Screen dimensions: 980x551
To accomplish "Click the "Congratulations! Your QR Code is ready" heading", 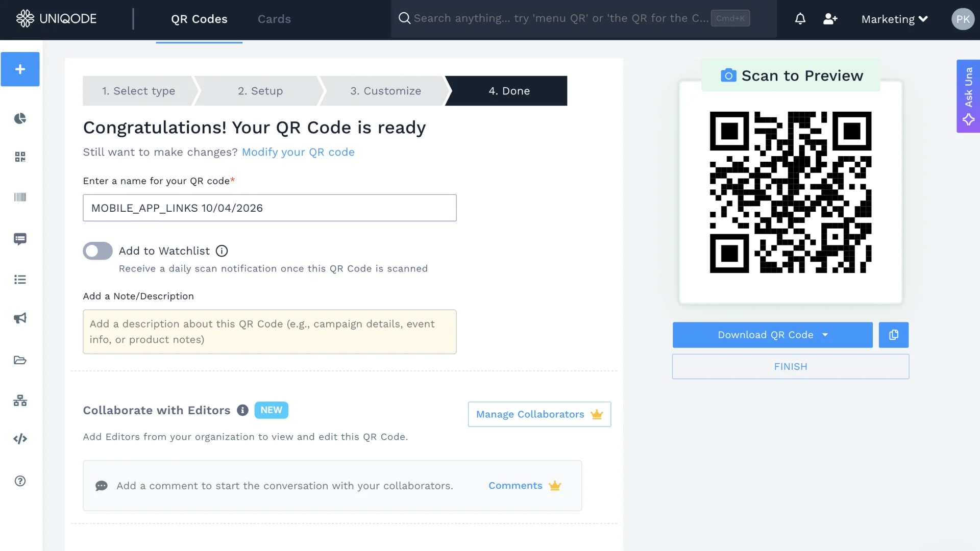I will (254, 128).
